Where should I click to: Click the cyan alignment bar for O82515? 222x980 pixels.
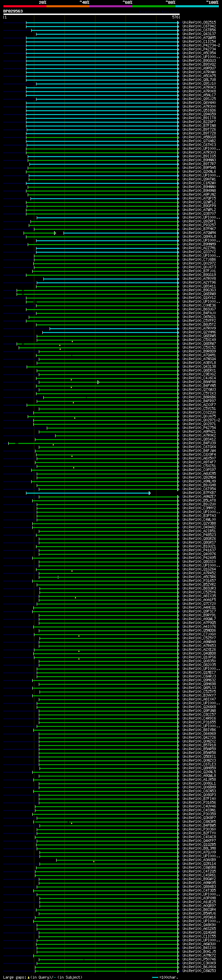(x=102, y=23)
